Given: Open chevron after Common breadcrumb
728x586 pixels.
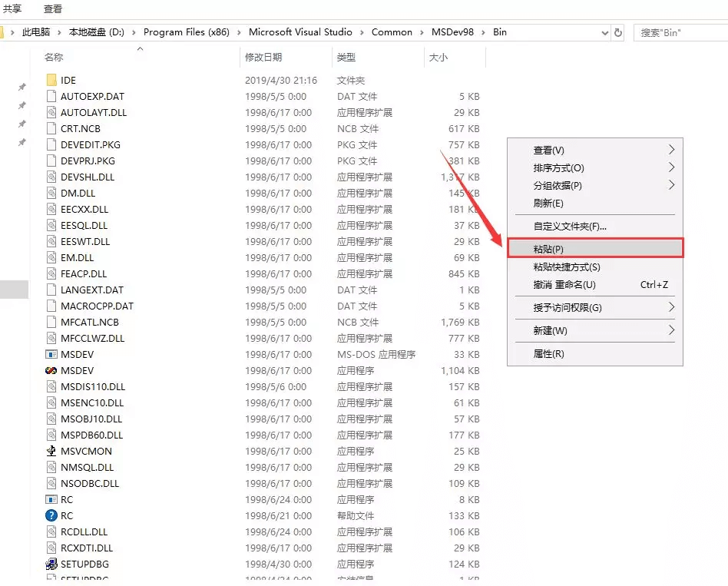Looking at the screenshot, I should click(x=422, y=32).
